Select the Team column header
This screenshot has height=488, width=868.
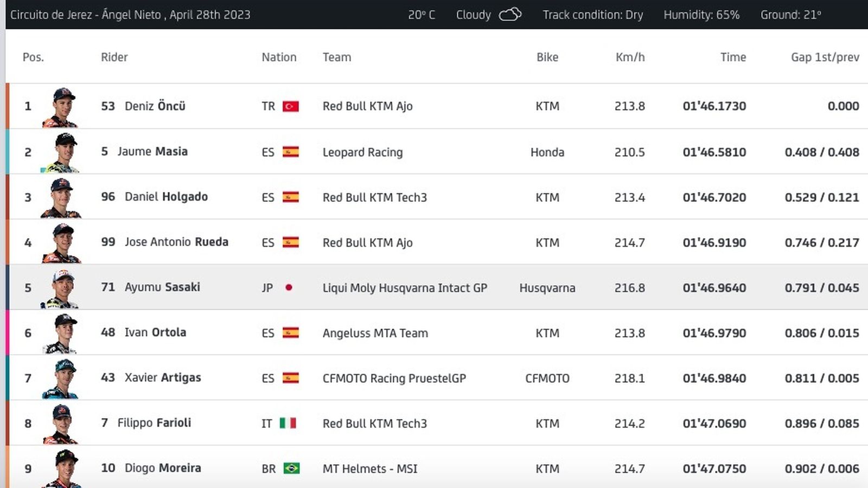coord(337,57)
